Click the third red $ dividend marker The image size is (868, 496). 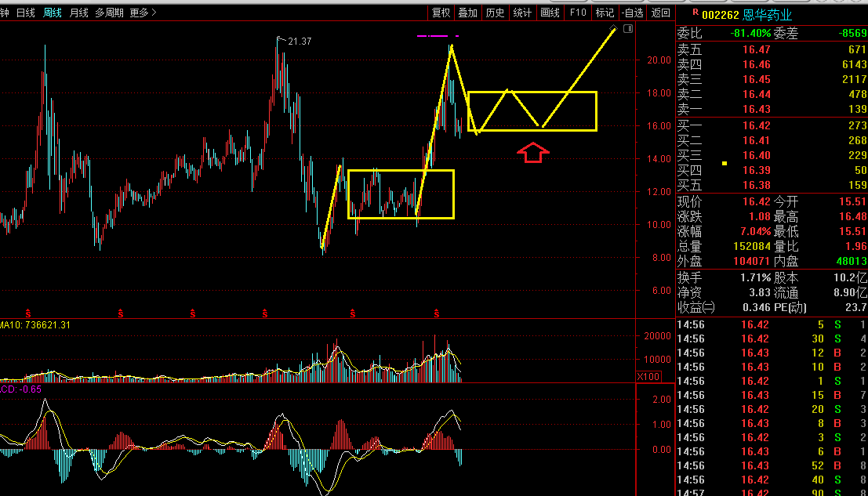click(193, 313)
